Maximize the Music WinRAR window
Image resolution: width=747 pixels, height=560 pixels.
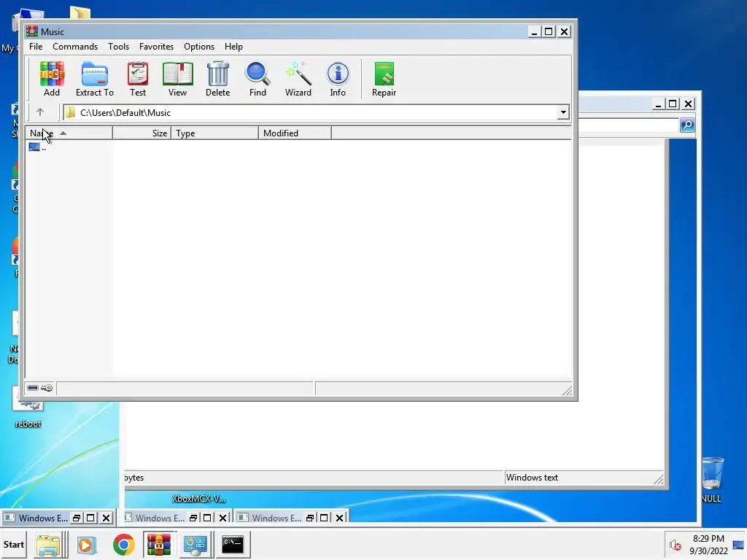point(549,32)
